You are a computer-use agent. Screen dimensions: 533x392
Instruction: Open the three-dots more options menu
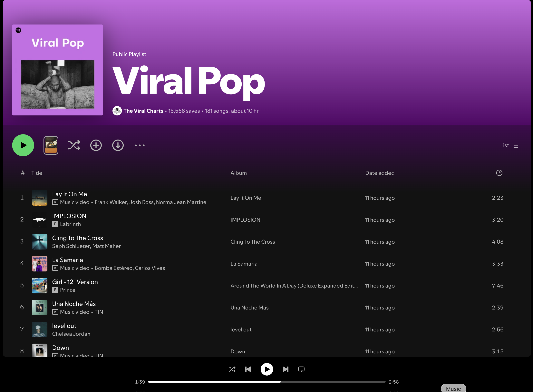tap(140, 145)
